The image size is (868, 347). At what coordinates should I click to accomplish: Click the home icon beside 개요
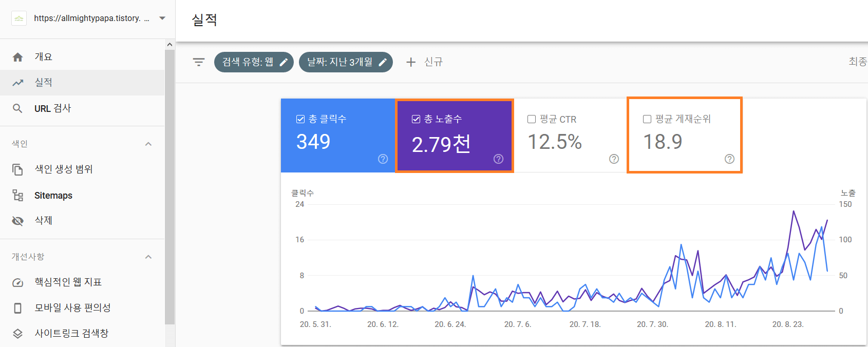point(17,57)
